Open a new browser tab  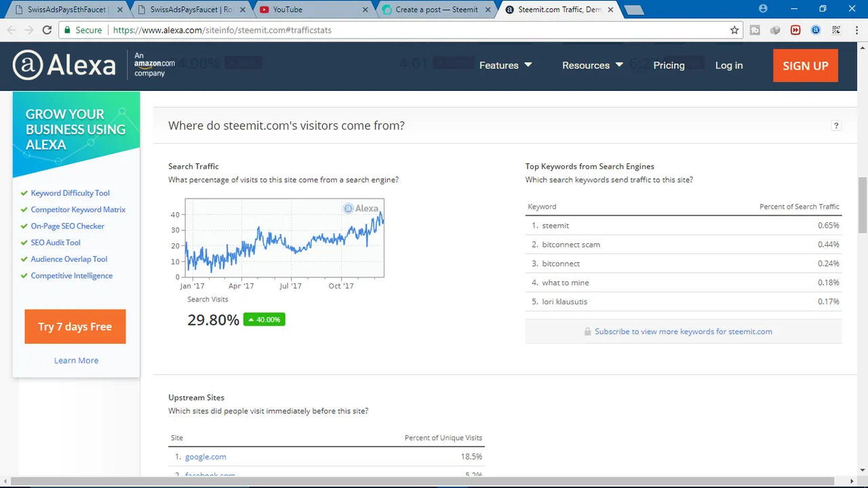point(633,10)
